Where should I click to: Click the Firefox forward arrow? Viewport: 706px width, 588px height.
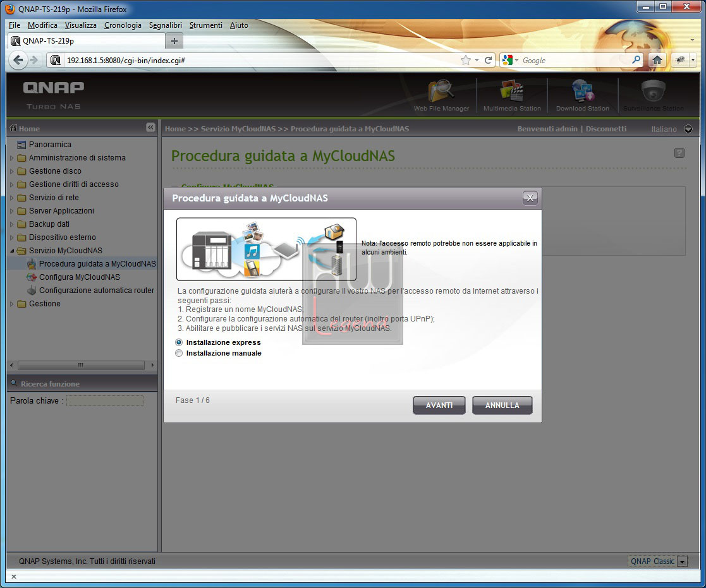(33, 60)
